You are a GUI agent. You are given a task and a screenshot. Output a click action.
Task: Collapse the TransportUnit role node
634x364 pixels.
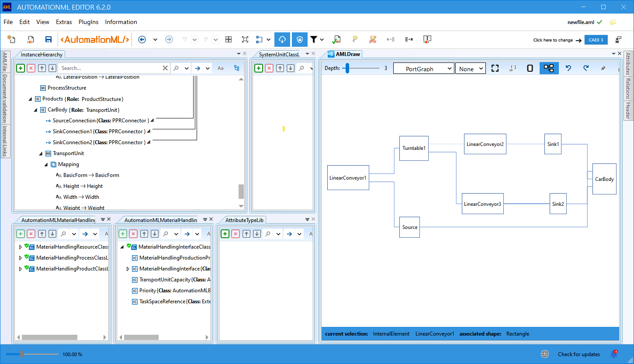pos(41,153)
